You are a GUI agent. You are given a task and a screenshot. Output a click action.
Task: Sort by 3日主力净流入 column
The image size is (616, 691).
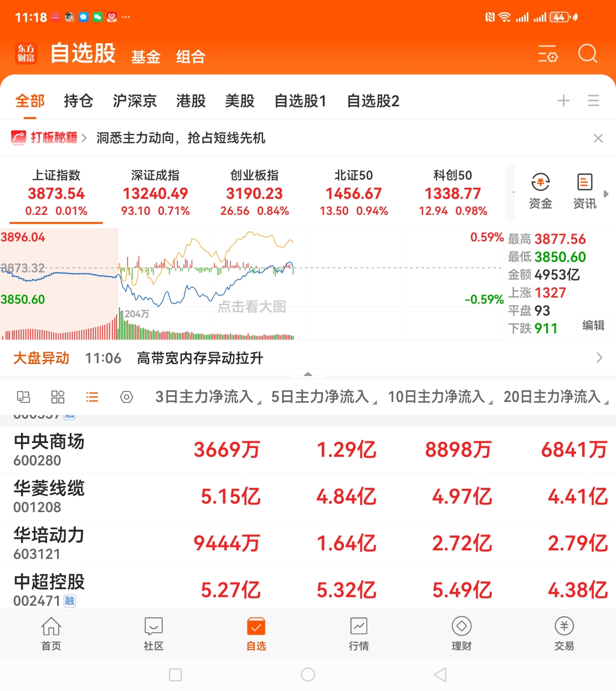click(208, 397)
